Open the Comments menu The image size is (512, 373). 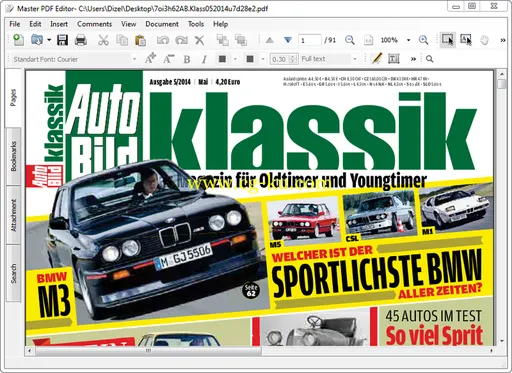click(x=94, y=24)
